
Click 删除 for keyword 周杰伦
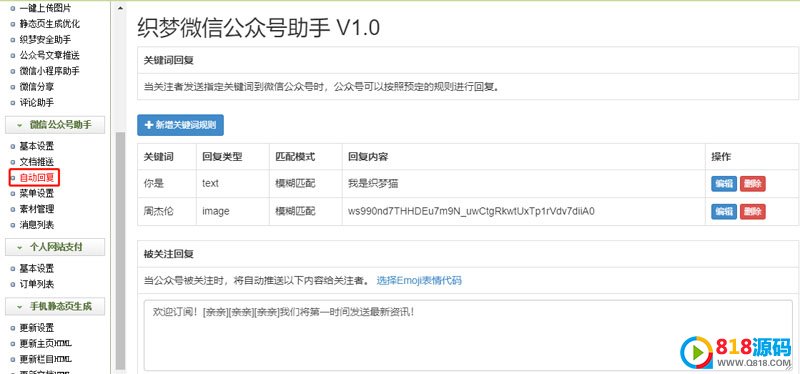753,211
